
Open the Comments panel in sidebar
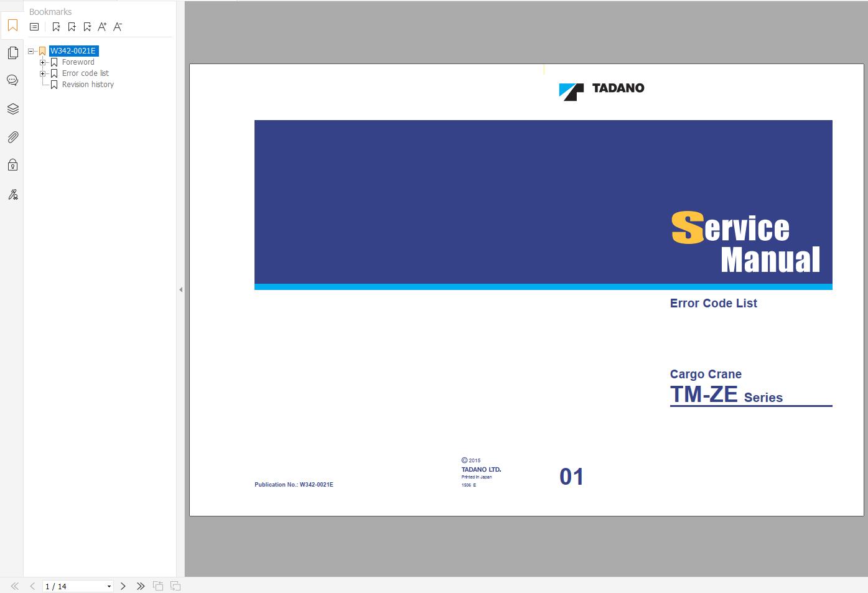click(12, 80)
